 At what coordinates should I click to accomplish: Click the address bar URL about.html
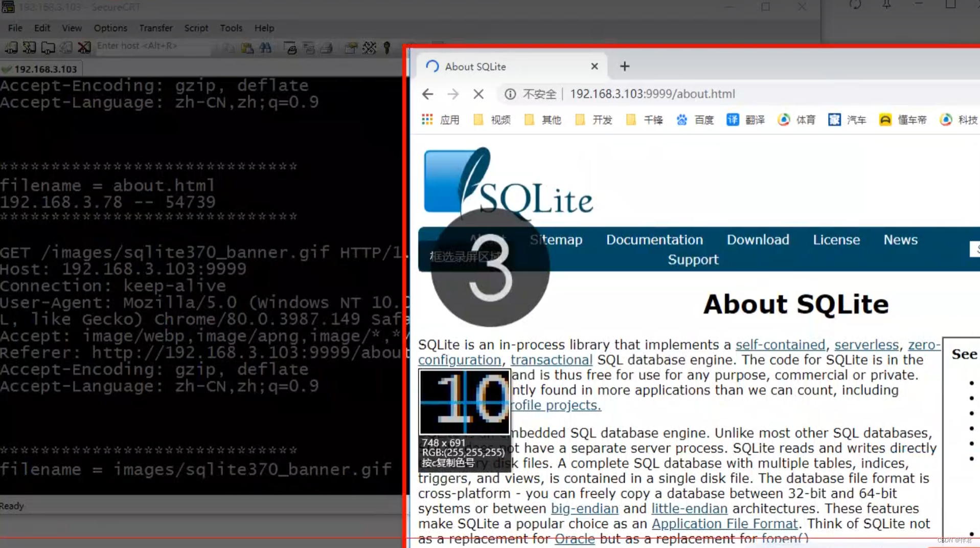pyautogui.click(x=652, y=94)
